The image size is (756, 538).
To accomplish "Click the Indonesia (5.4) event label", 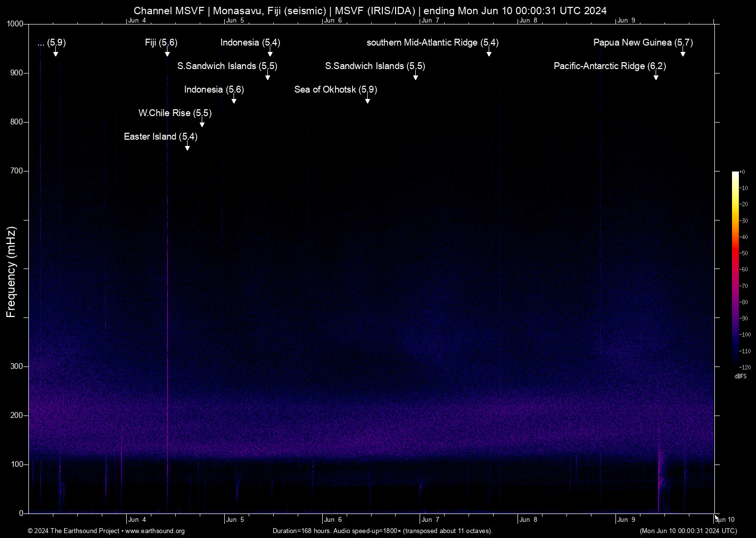I will [x=250, y=43].
